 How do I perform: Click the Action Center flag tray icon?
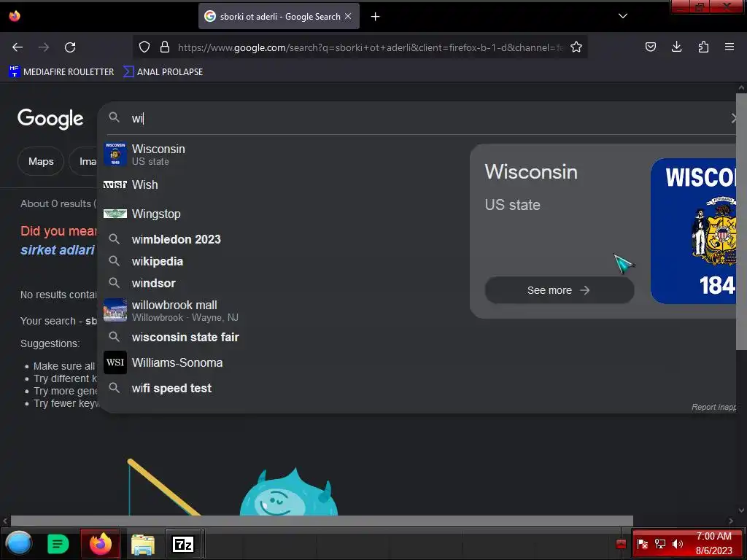(642, 544)
